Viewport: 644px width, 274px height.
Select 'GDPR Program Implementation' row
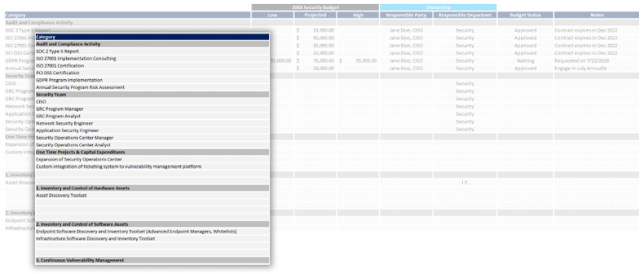[x=152, y=80]
